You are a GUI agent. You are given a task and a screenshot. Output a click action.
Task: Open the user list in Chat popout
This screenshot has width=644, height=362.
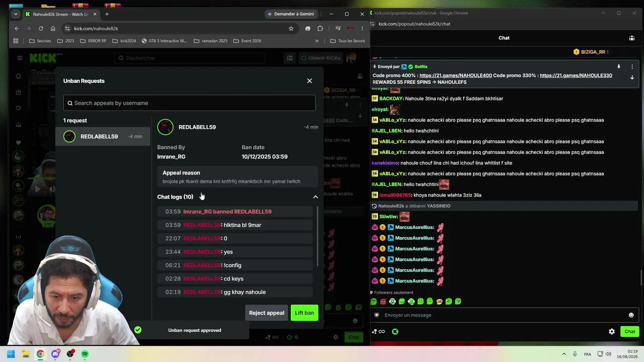[632, 38]
